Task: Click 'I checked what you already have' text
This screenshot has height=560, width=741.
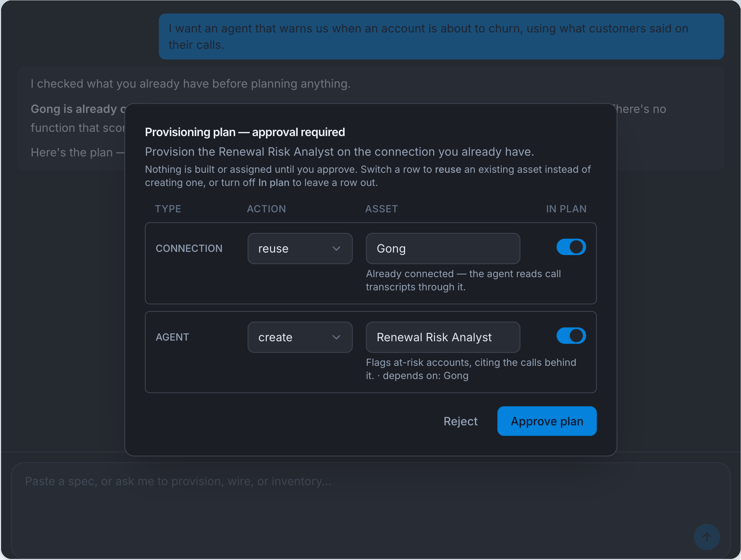Action: pos(191,84)
